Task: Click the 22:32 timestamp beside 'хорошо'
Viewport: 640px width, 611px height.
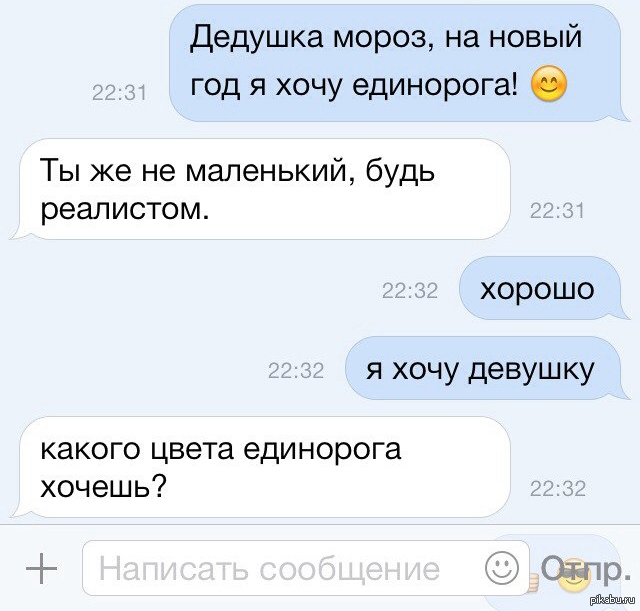Action: pyautogui.click(x=410, y=291)
